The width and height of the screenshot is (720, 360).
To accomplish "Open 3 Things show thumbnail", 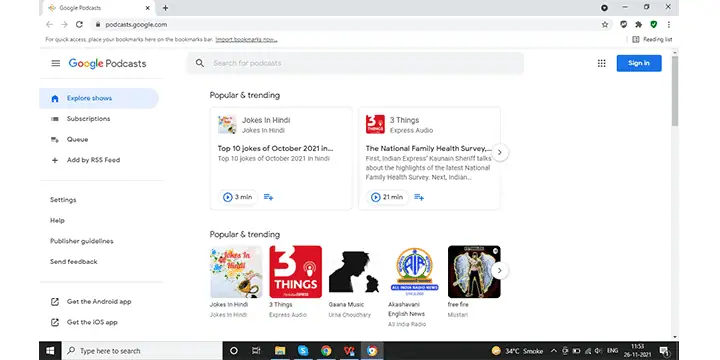I will pos(296,272).
